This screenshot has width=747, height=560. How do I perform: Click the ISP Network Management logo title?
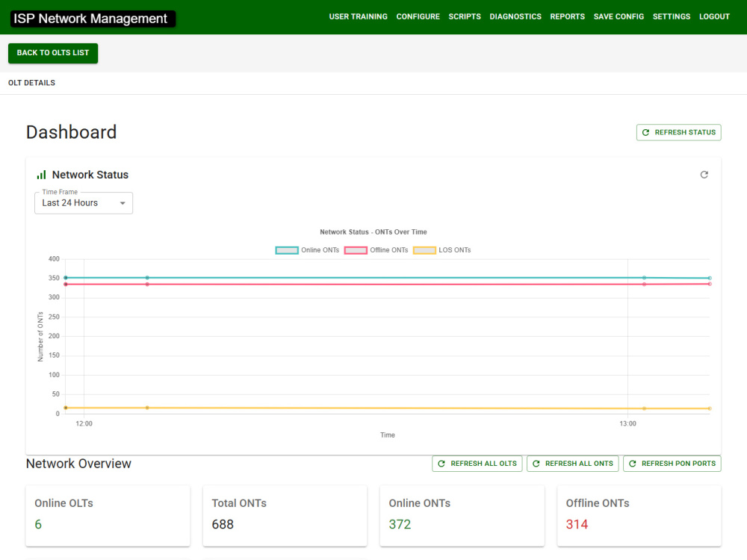[x=93, y=19]
